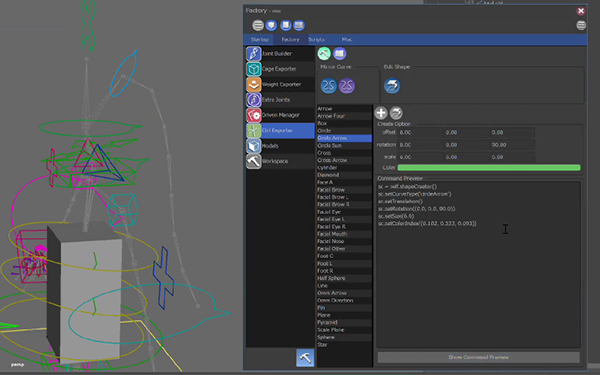Open the Weight Exporter tool

point(280,84)
